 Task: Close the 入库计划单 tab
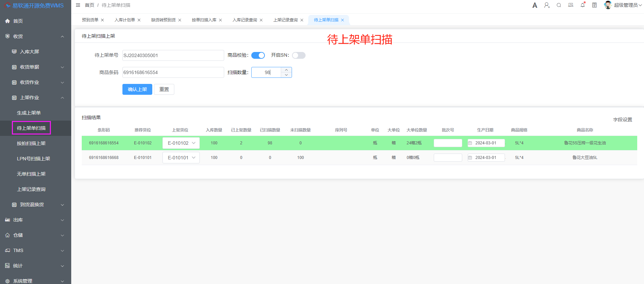click(x=139, y=20)
